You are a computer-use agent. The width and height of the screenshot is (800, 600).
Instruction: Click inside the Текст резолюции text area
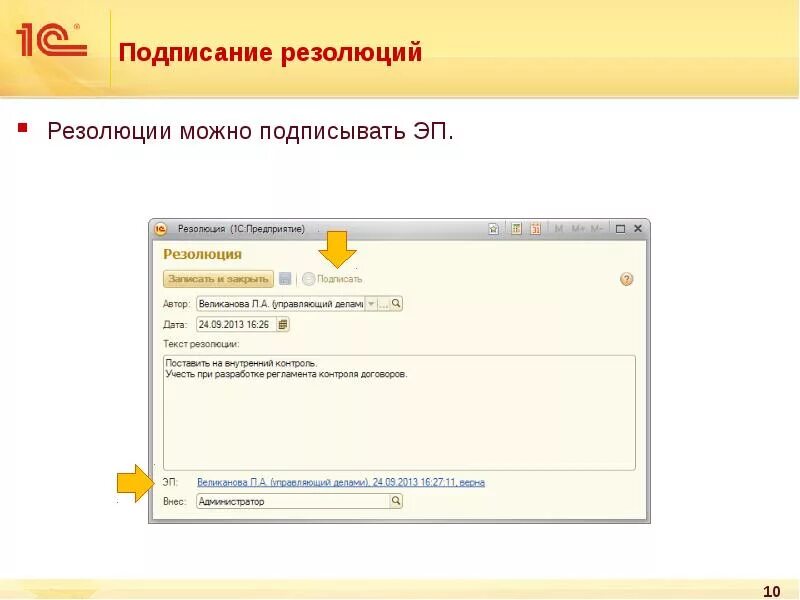coord(399,413)
